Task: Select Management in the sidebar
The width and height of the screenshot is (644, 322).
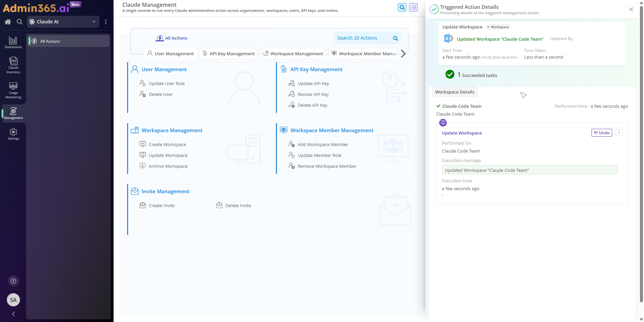Action: (13, 113)
